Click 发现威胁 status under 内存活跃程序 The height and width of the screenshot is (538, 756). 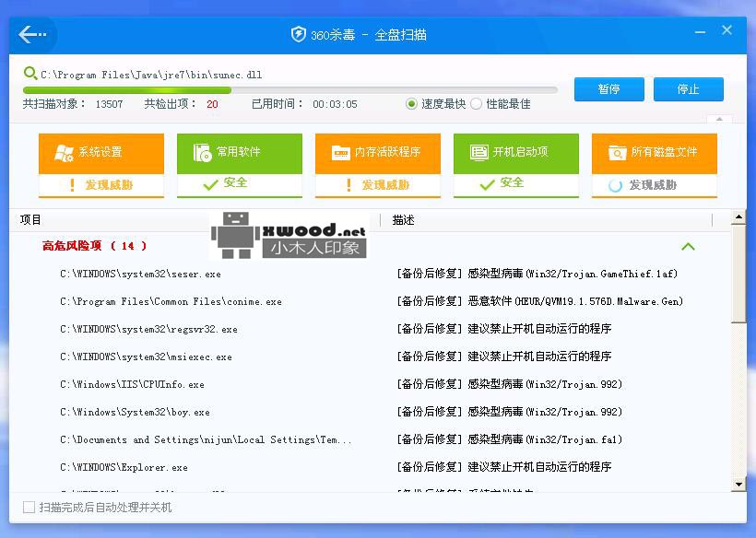pyautogui.click(x=385, y=185)
